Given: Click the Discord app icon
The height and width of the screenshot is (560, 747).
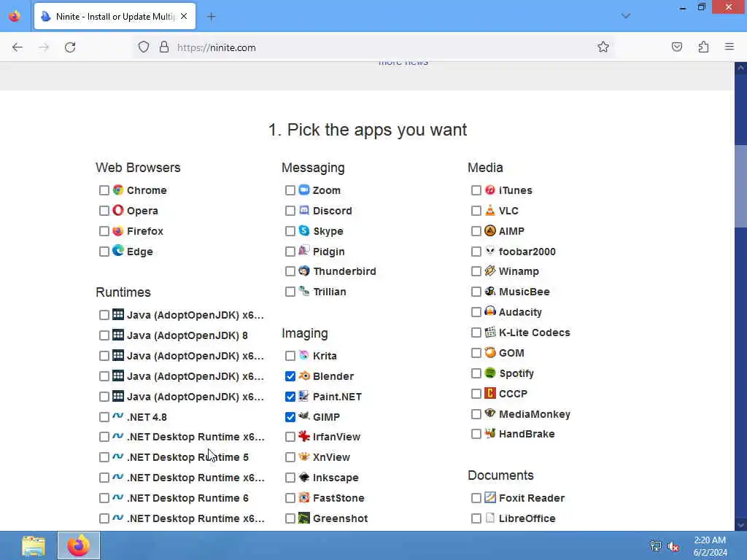Looking at the screenshot, I should coord(304,211).
